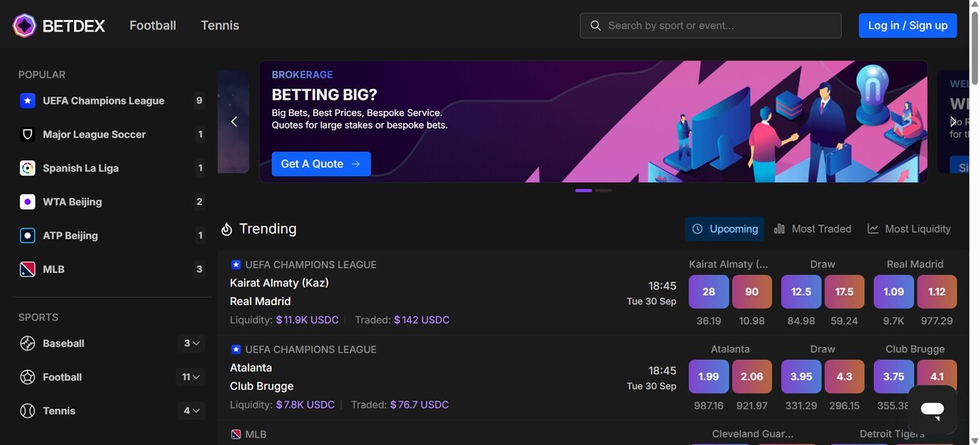Expand the Football sports section
This screenshot has width=980, height=445.
[x=191, y=377]
